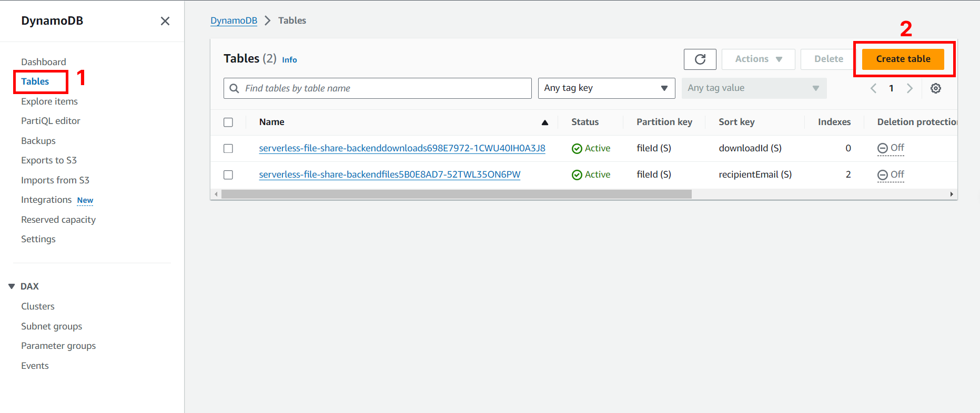The image size is (980, 413).
Task: Open DAX Clusters
Action: (38, 306)
